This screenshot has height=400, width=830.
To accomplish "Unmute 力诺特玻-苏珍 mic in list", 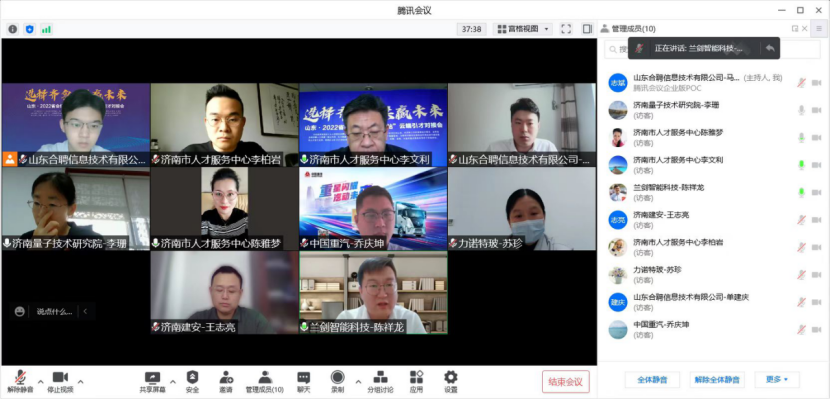I will (x=801, y=275).
